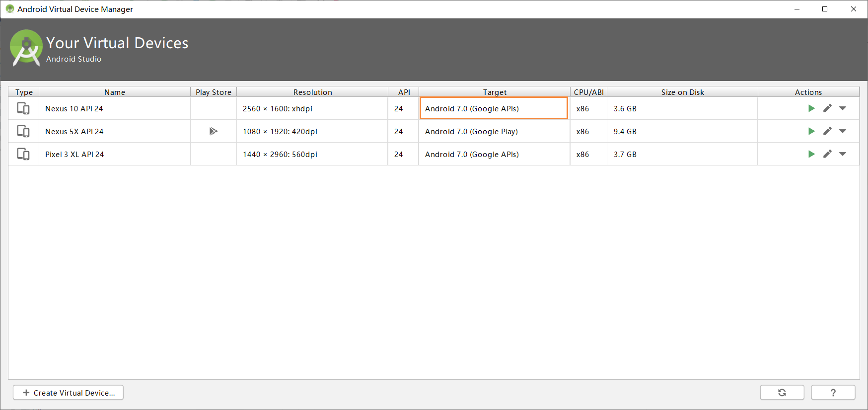This screenshot has height=410, width=868.
Task: Select Pixel 3 XL's Android 7.0 (Google APIs) target
Action: click(495, 154)
